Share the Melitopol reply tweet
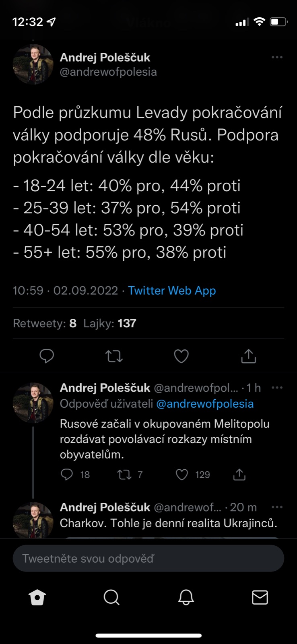 tap(239, 475)
